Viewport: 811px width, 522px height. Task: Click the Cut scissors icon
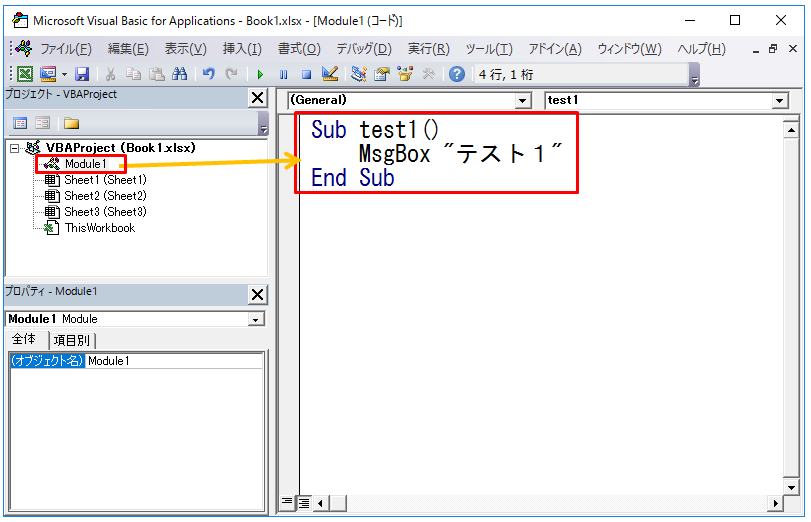(x=110, y=74)
